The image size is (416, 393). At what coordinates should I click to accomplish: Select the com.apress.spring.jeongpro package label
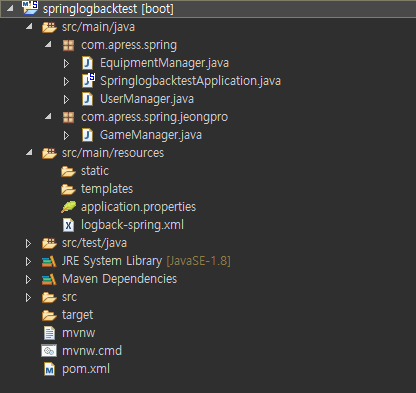155,117
